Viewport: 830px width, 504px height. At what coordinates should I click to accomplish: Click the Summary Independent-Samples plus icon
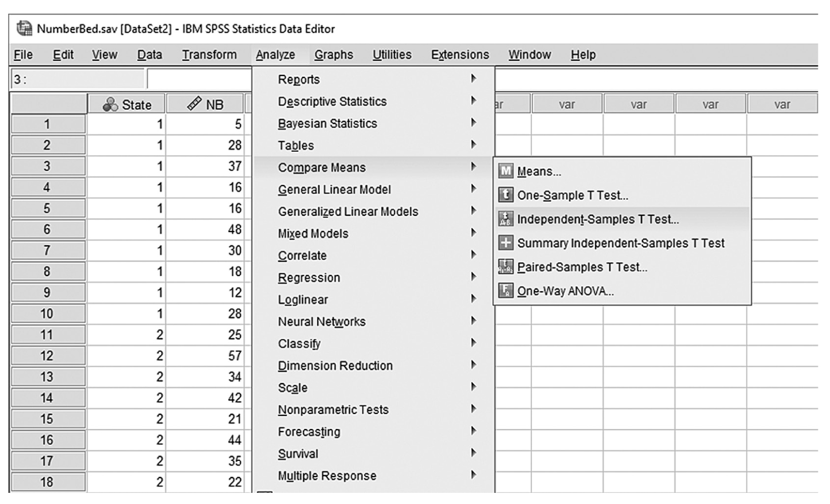tap(506, 243)
